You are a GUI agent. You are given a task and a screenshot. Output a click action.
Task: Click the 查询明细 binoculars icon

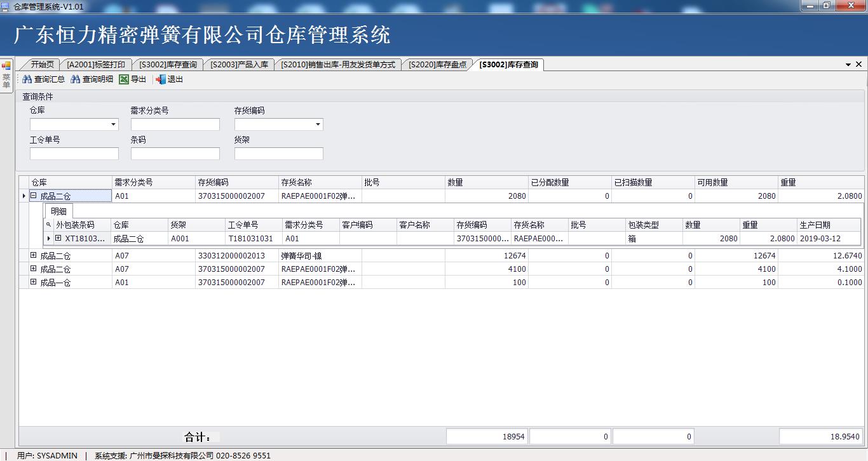(x=76, y=79)
